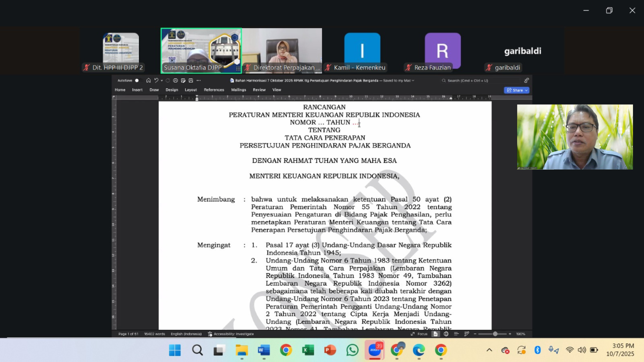
Task: Click Accessibility: Investigate in status bar
Action: pyautogui.click(x=231, y=334)
